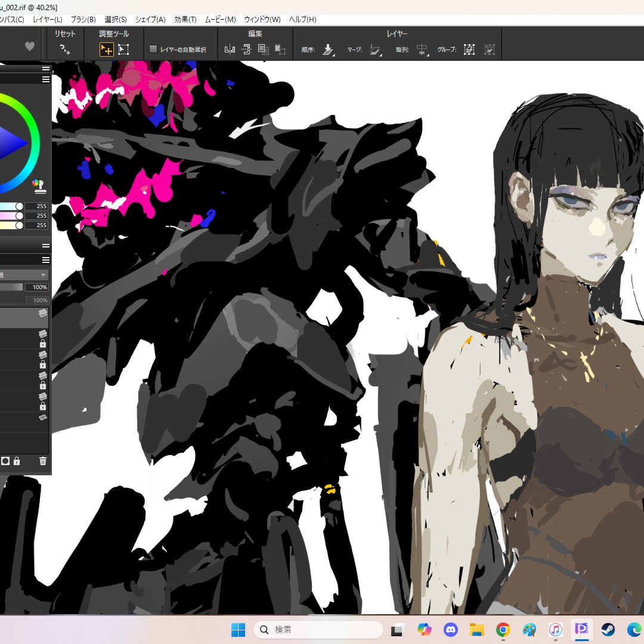Open the マージ merge dropdown
Viewport: 644px width, 644px height.
click(x=376, y=49)
